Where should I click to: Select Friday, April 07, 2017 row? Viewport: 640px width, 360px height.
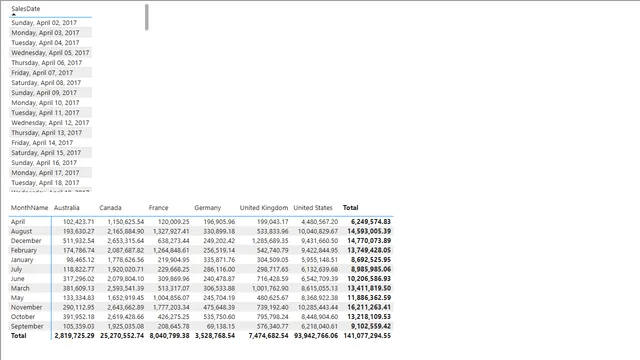(x=51, y=73)
